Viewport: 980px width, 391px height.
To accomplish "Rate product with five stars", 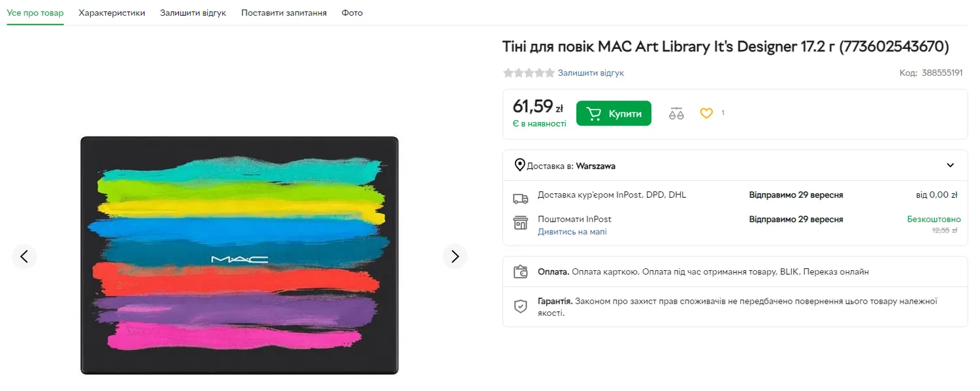I will [549, 73].
